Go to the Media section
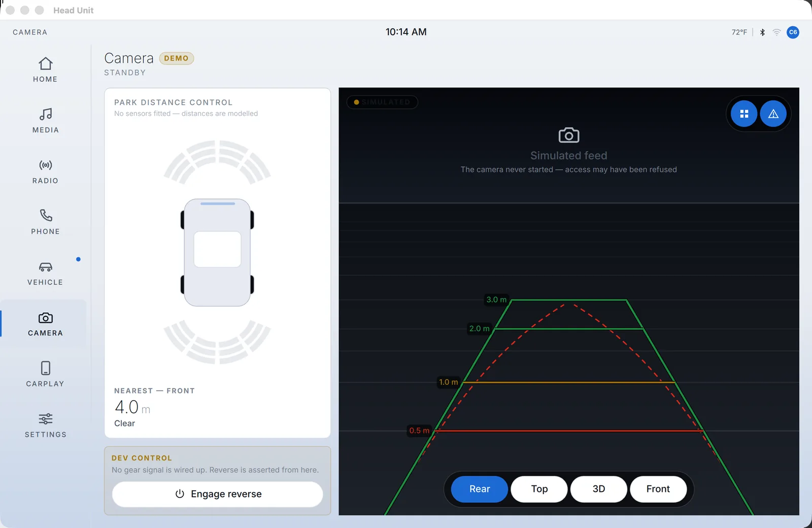 pos(45,121)
